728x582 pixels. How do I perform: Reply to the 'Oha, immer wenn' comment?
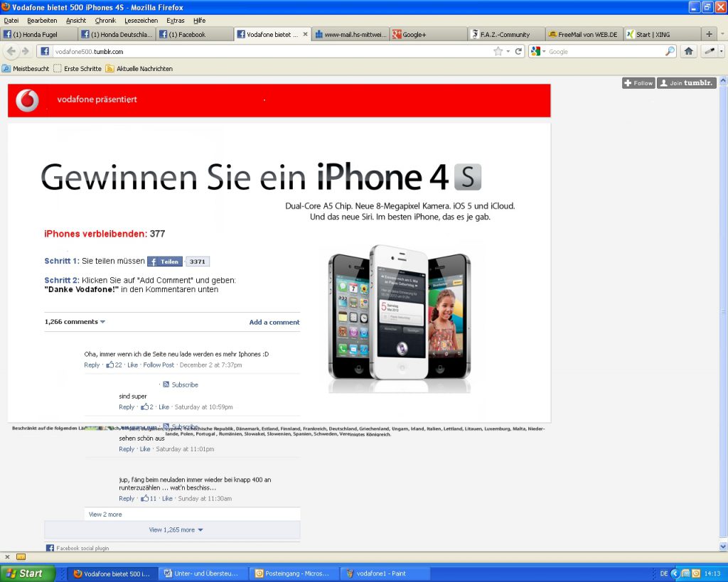pos(92,365)
